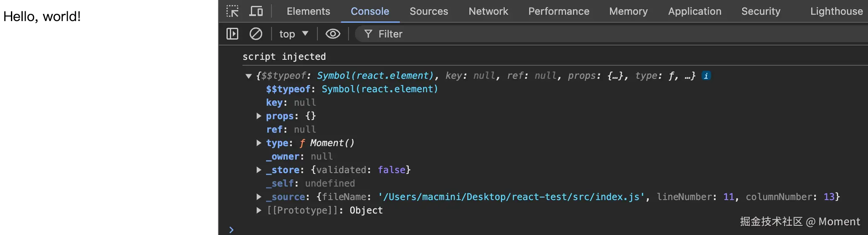Click the blue info badge on the object
This screenshot has width=868, height=235.
(706, 76)
